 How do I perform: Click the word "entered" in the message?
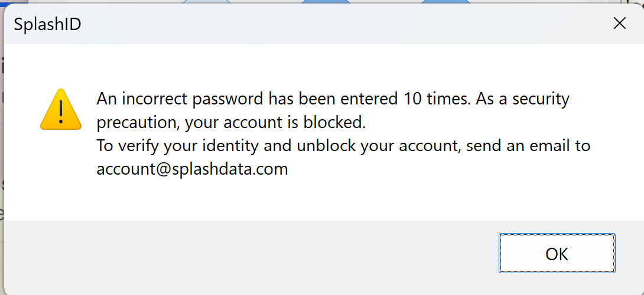coord(371,99)
